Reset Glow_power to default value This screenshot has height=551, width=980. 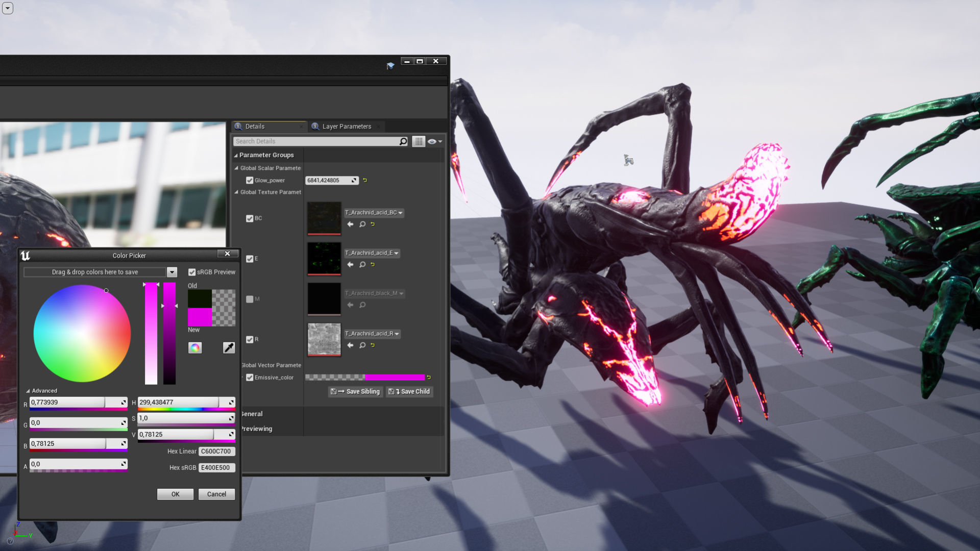(365, 180)
